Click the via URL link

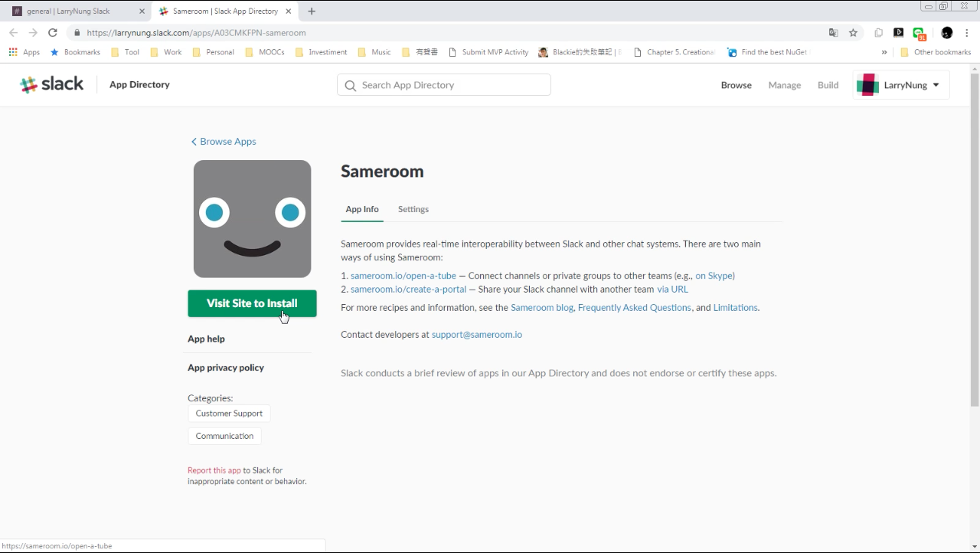click(672, 290)
